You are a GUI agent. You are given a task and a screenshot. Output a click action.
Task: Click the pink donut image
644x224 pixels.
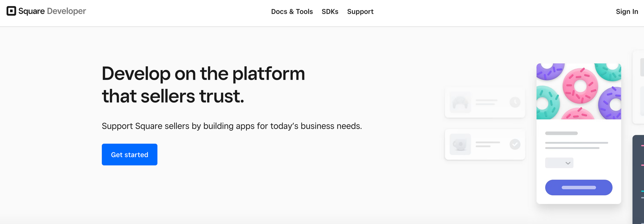click(580, 86)
